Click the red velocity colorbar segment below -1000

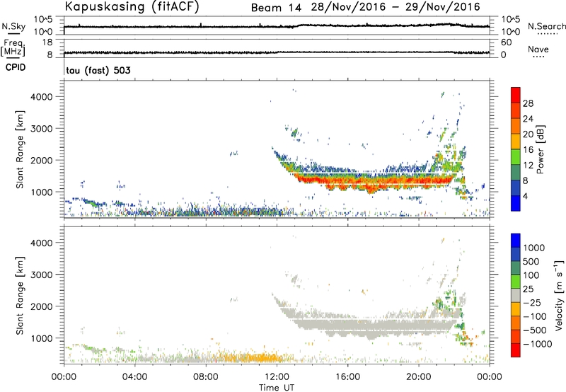point(516,350)
